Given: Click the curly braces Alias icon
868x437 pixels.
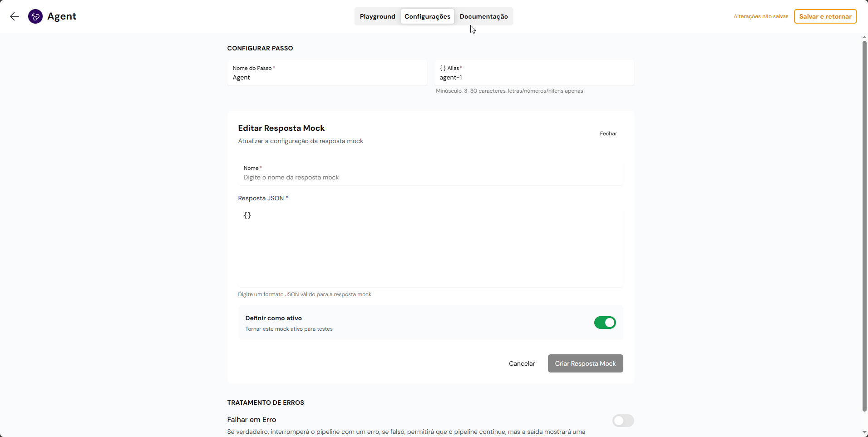Looking at the screenshot, I should [443, 68].
